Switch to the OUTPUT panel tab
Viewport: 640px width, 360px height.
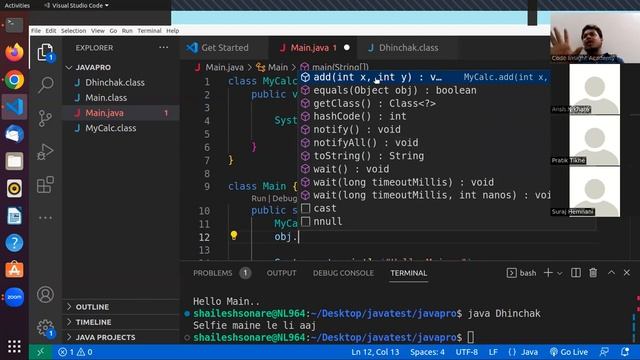pyautogui.click(x=281, y=273)
